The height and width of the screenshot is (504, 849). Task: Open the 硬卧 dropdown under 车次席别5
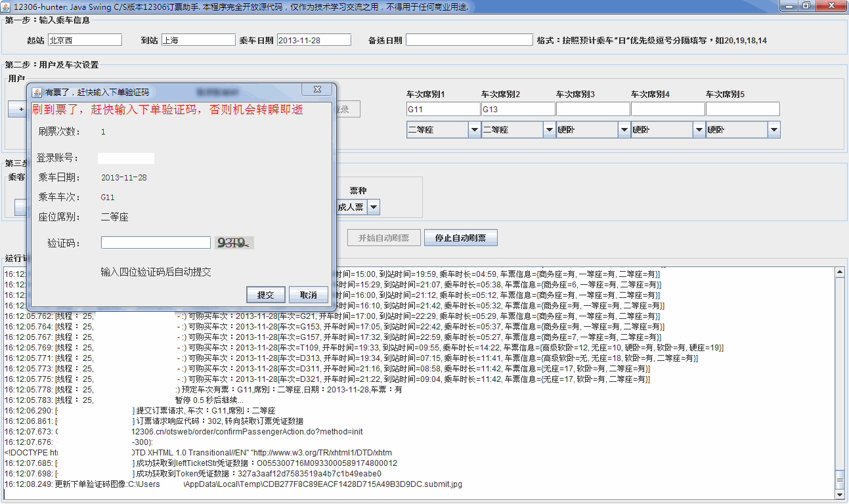coord(743,130)
